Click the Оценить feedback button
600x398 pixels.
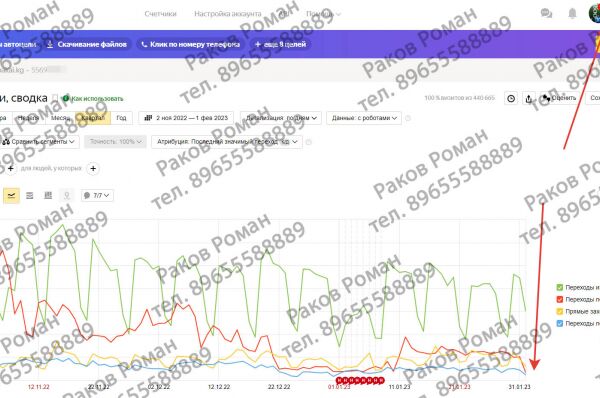[559, 98]
